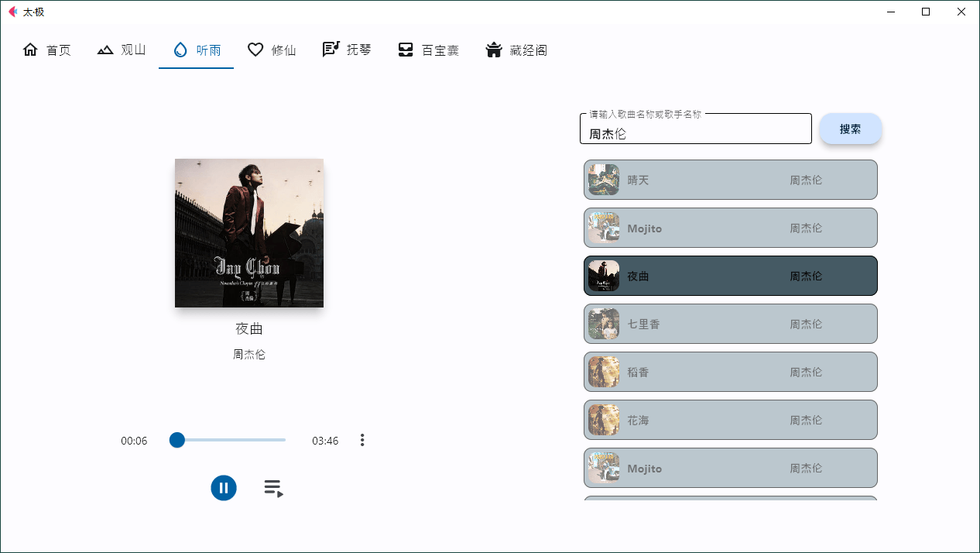Open the 抚琴 music note icon
980x553 pixels.
coord(331,50)
